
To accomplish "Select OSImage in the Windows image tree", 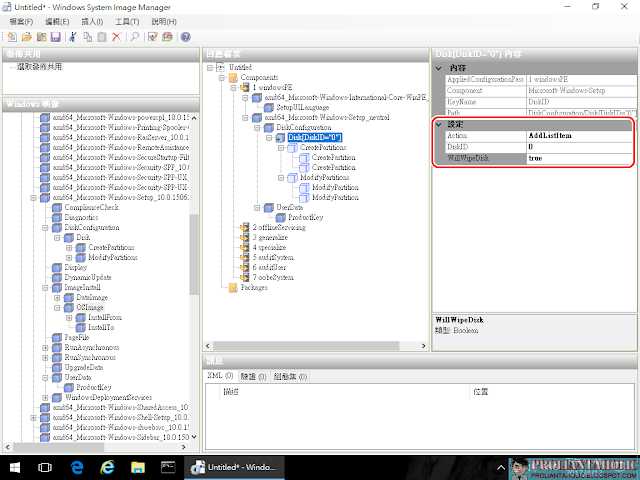I will pos(90,307).
